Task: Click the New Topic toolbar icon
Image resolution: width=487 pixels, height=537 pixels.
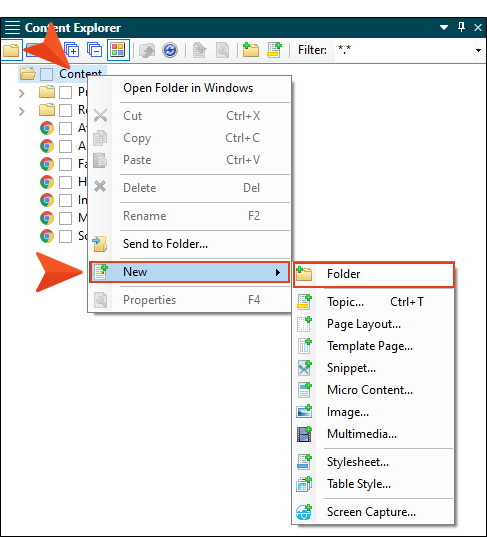Action: (x=274, y=50)
